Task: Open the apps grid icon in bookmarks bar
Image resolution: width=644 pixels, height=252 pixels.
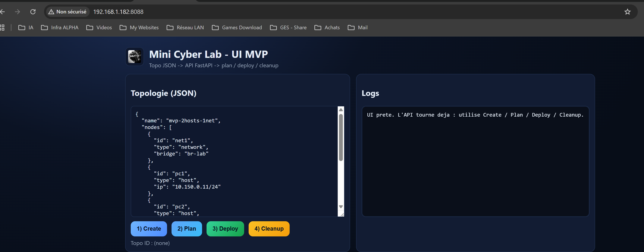Action: tap(2, 28)
